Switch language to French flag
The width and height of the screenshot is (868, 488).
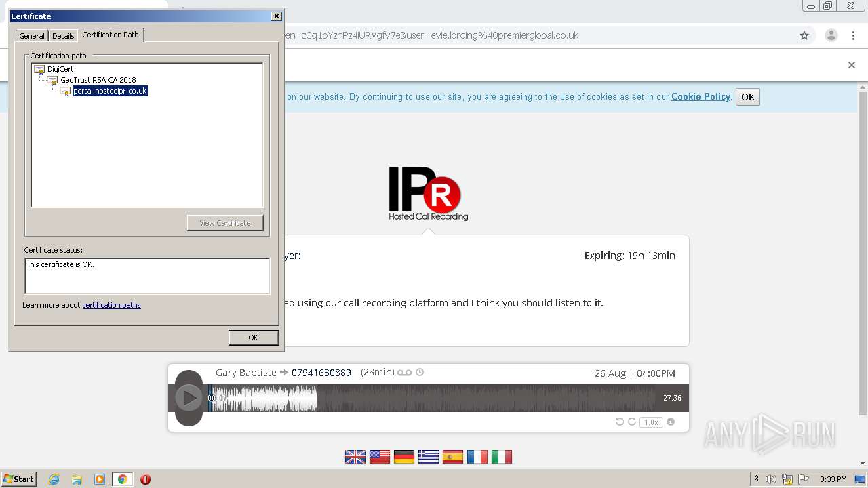point(477,457)
